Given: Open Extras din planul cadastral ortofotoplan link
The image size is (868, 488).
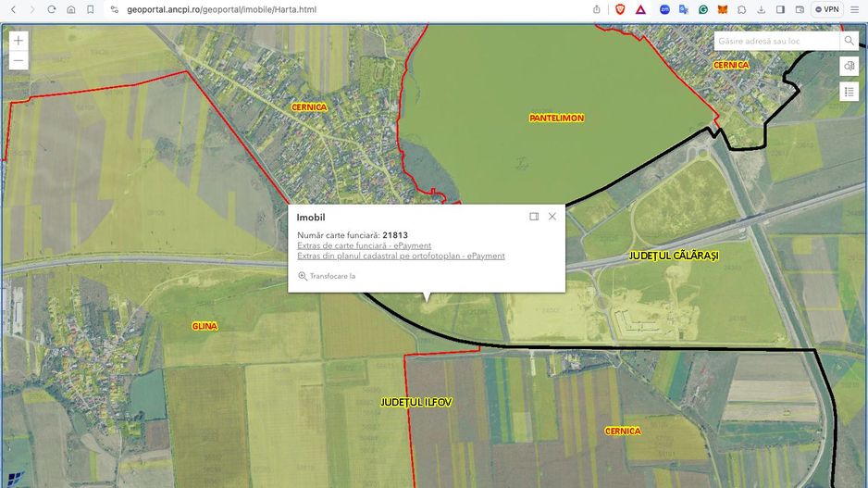Looking at the screenshot, I should pos(401,256).
